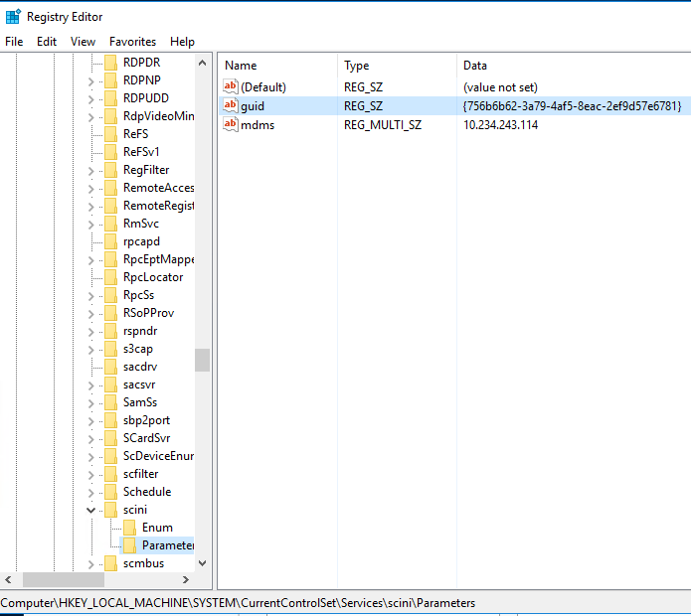Open the File menu
Image resolution: width=691 pixels, height=616 pixels.
pyautogui.click(x=14, y=42)
